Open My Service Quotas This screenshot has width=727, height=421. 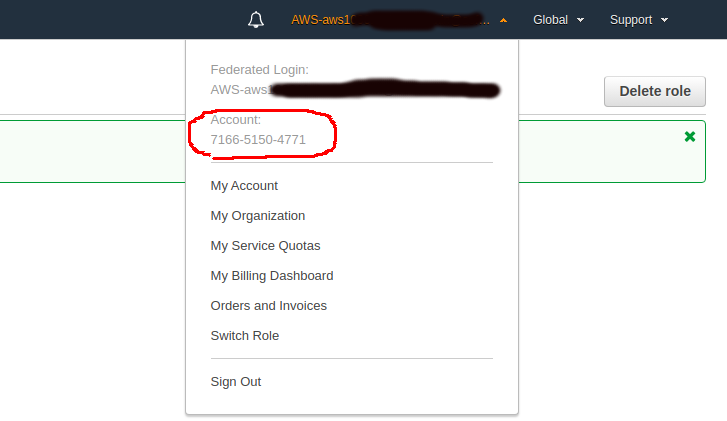click(265, 246)
